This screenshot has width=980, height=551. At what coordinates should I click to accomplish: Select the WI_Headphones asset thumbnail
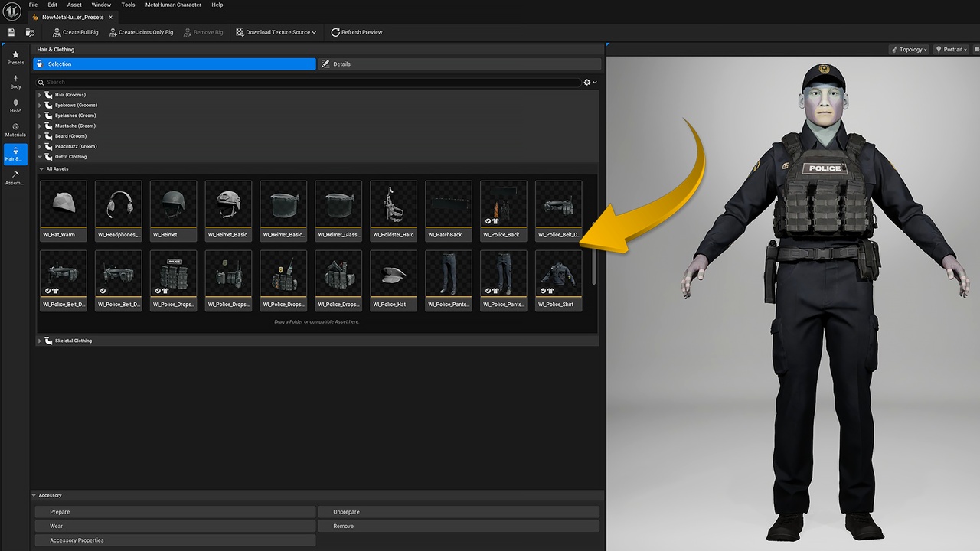pos(119,210)
